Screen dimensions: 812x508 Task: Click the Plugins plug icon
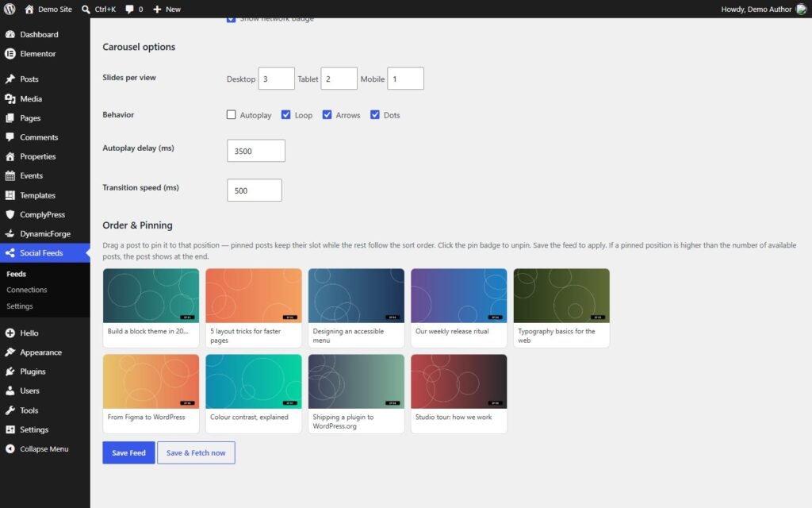[10, 371]
